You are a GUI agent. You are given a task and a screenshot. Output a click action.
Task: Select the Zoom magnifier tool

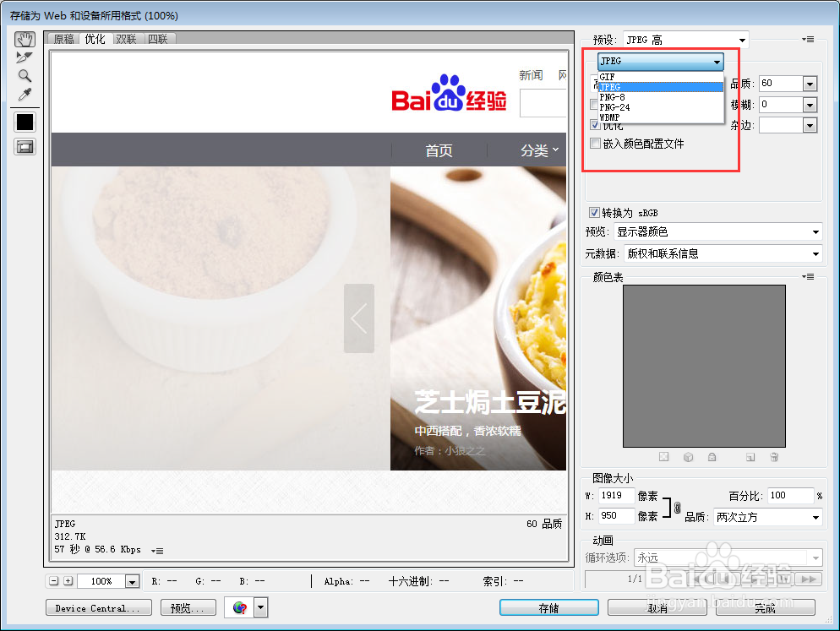click(x=25, y=75)
